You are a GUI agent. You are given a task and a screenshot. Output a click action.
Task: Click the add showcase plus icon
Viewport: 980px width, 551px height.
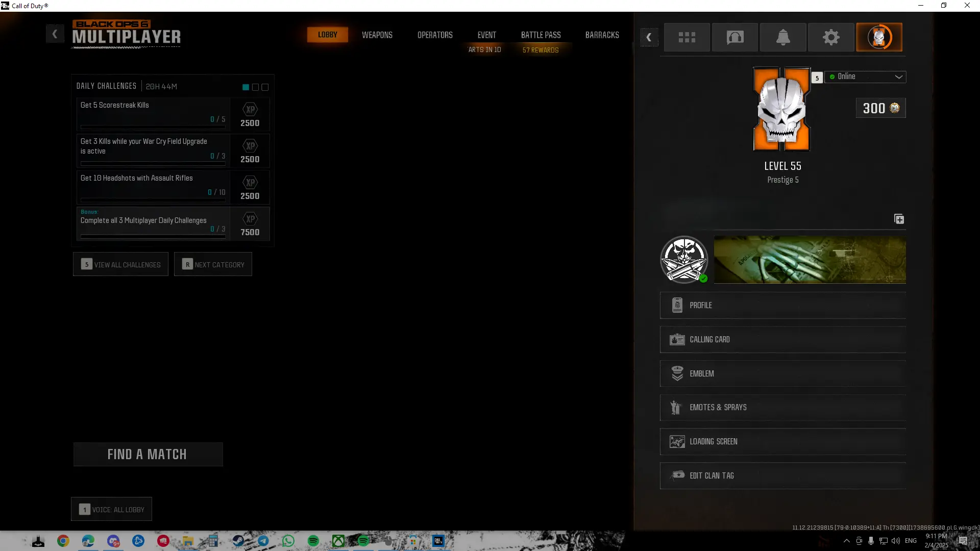click(x=899, y=219)
